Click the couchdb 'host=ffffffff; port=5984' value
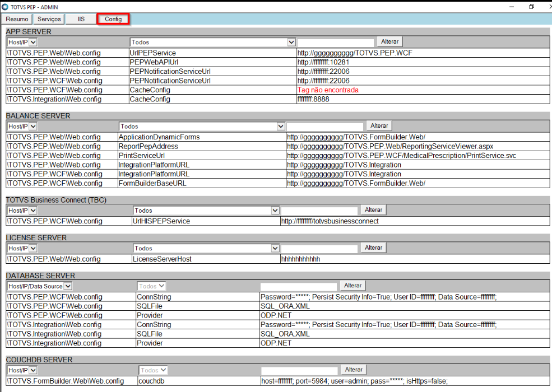This screenshot has width=552, height=392. click(x=355, y=381)
